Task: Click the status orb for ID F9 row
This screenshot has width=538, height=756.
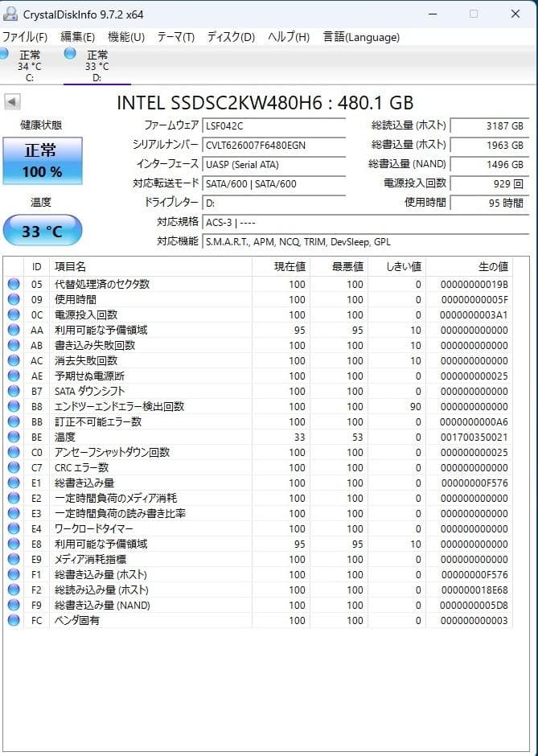Action: [x=14, y=605]
